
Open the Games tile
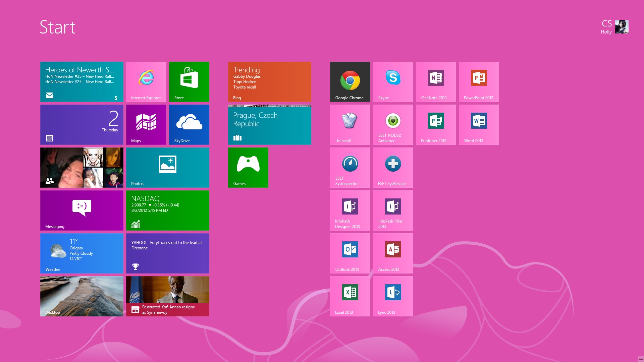(248, 167)
